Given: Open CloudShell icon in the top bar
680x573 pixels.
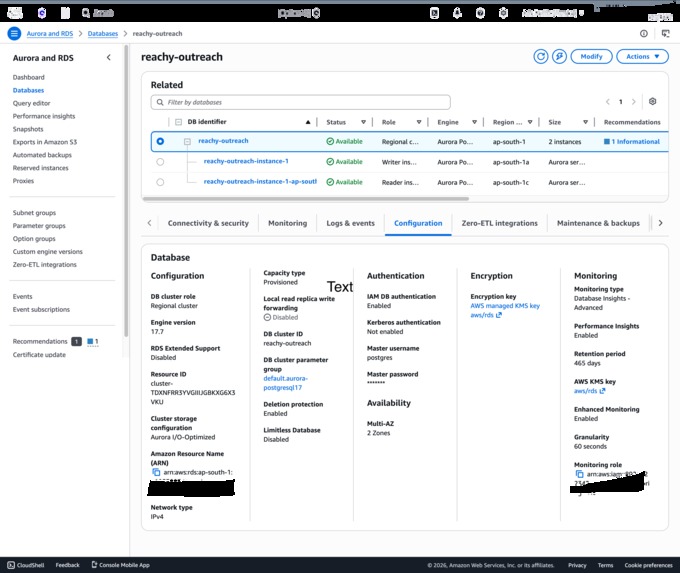Looking at the screenshot, I should [434, 13].
